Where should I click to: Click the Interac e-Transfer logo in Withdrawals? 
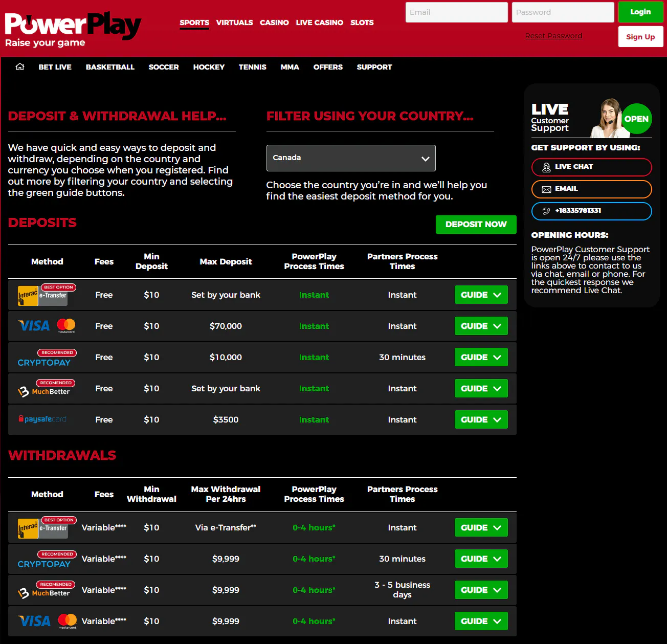[43, 528]
